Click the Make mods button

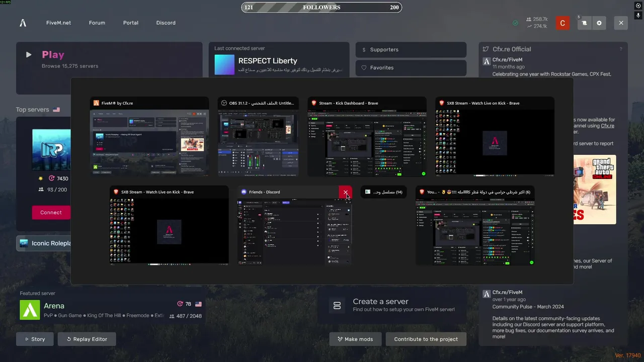(355, 339)
